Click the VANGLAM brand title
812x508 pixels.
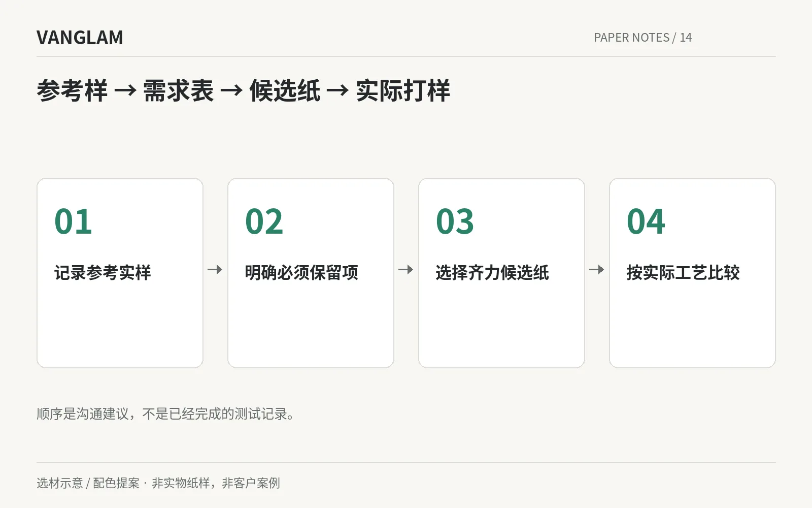click(80, 38)
